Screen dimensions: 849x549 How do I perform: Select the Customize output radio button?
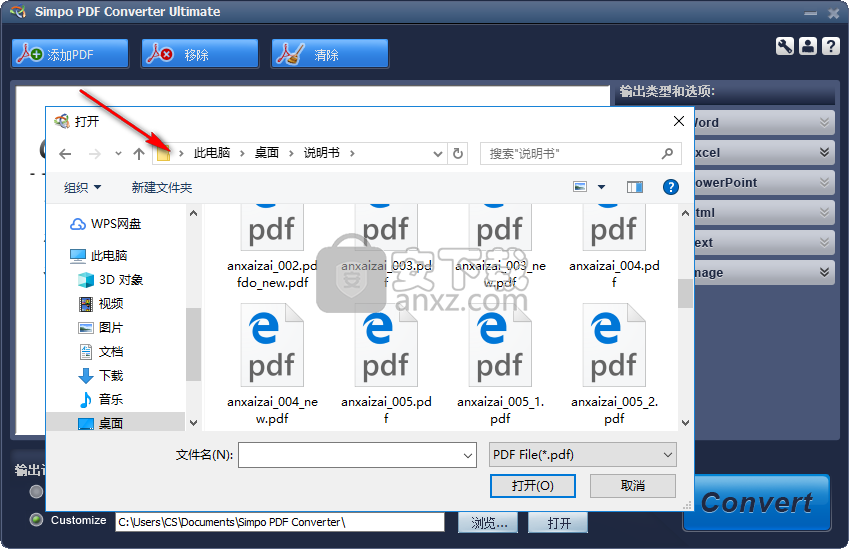pyautogui.click(x=36, y=520)
